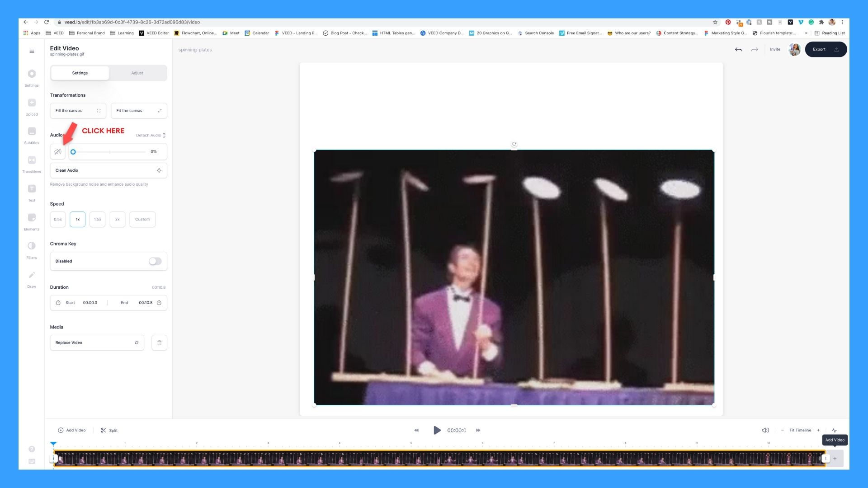The image size is (868, 488).
Task: Open the Filters sidebar panel
Action: coord(32,246)
